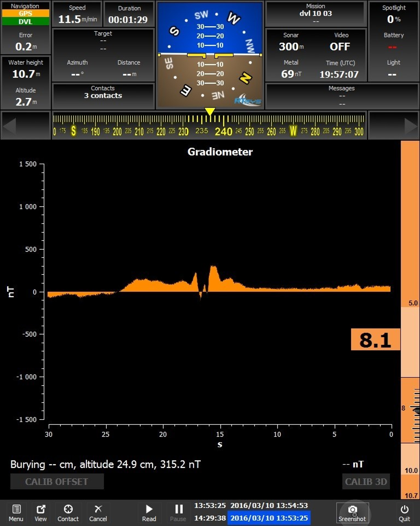Open the Menu icon in bottom toolbar
420x526 pixels.
16,513
